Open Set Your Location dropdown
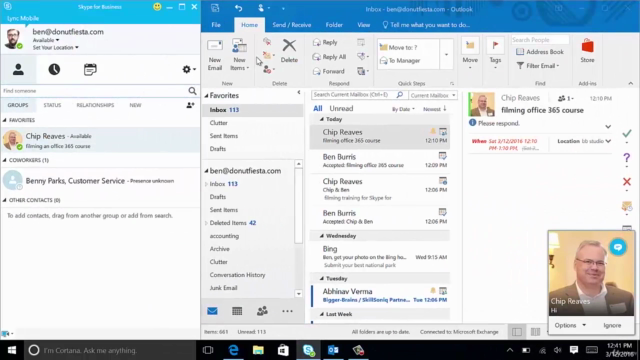 [x=56, y=48]
